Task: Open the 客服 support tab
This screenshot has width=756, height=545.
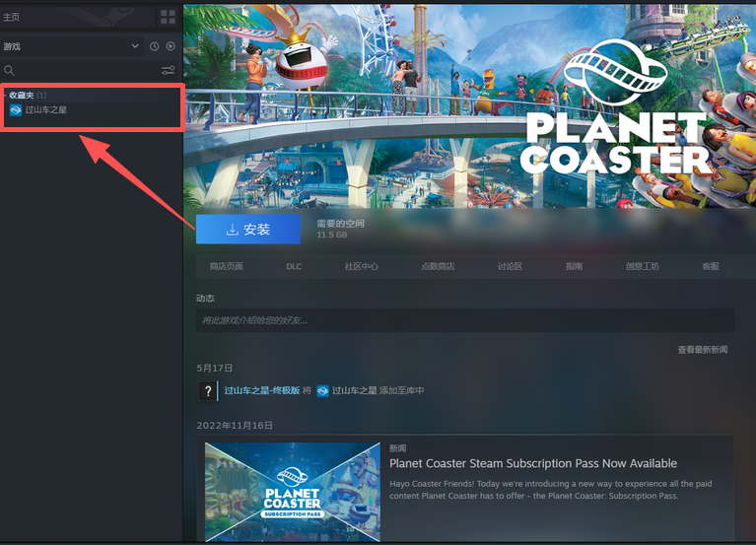Action: [x=711, y=266]
